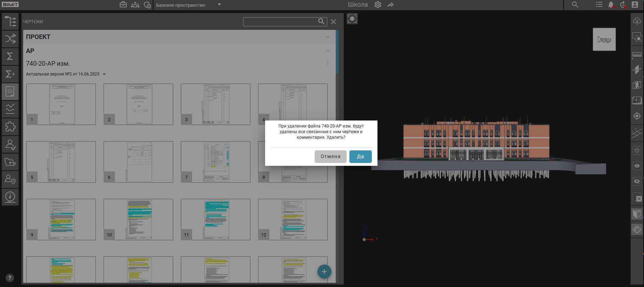The height and width of the screenshot is (287, 644).
Task: Open project settings gear beside Школа
Action: point(378,5)
